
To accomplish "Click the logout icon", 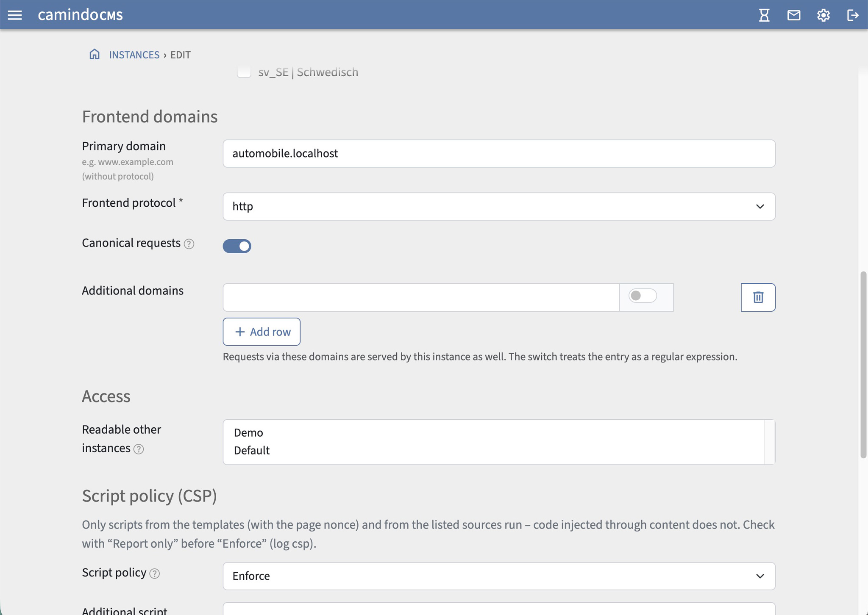I will 853,15.
